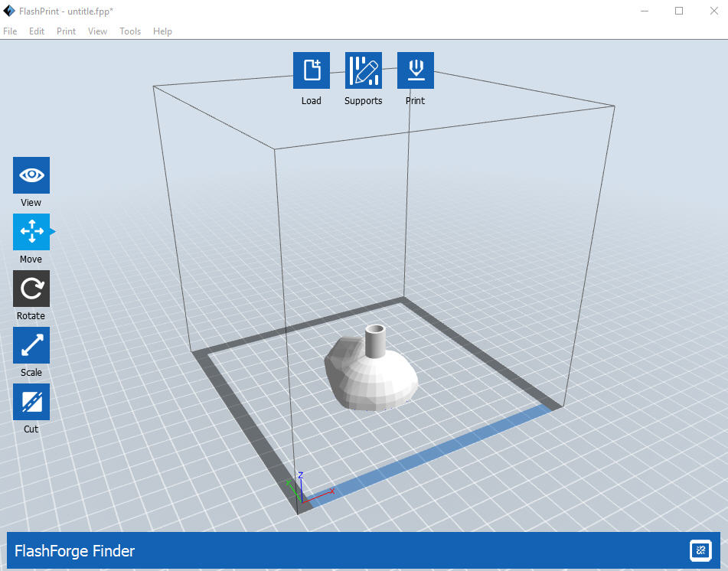The image size is (728, 571).
Task: Maximize the FlashPrint window
Action: click(679, 11)
